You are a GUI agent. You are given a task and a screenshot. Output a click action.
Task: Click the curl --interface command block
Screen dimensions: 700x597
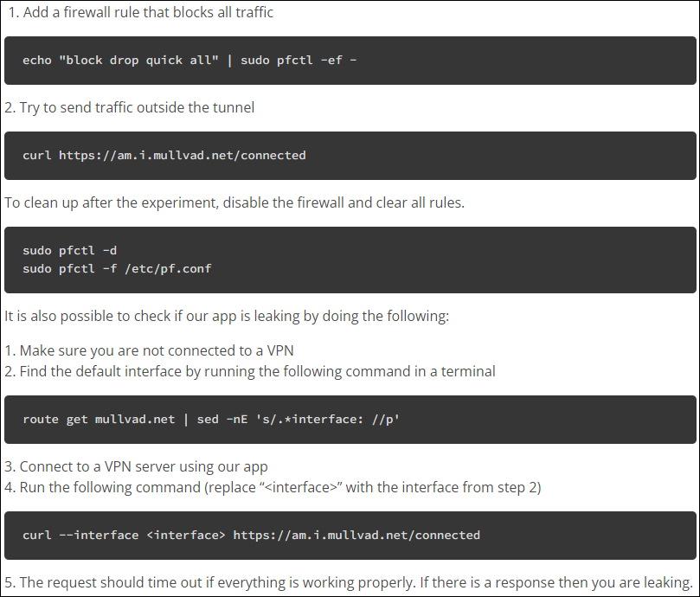[350, 536]
